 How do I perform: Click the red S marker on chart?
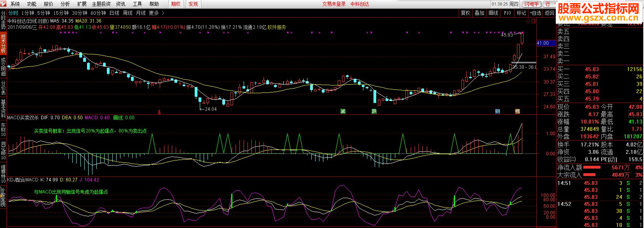pos(159,112)
